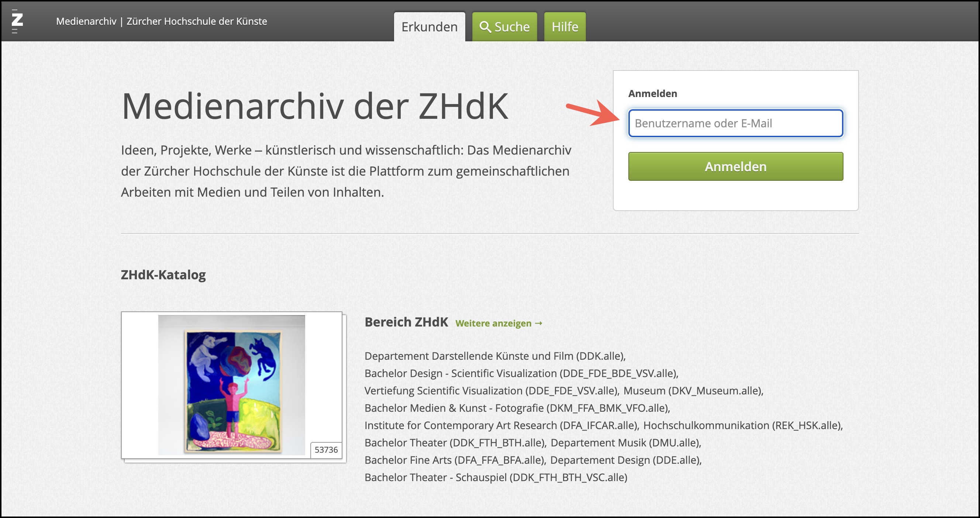The width and height of the screenshot is (980, 518).
Task: Open Bachelor Fine Arts link
Action: 455,460
